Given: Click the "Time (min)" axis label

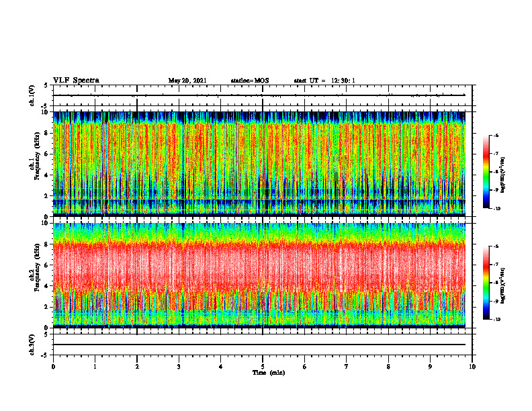Looking at the screenshot, I should 269,373.
